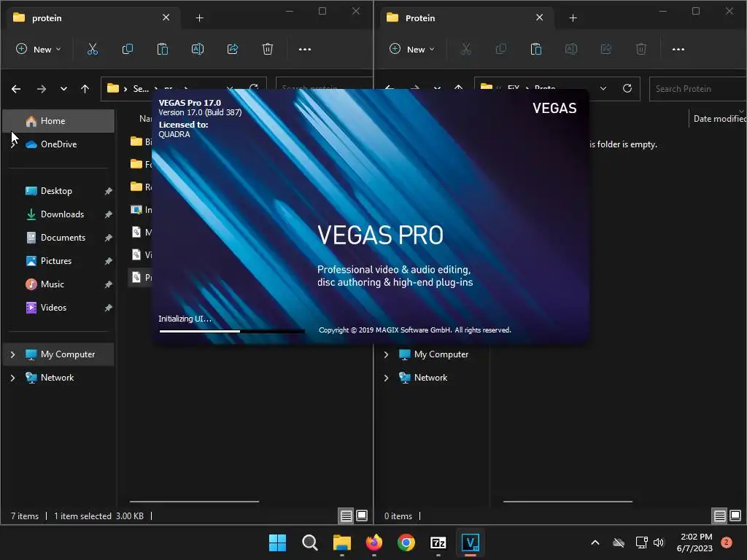Click Cut icon in left protein window
Viewport: 747px width, 560px height.
click(x=93, y=49)
